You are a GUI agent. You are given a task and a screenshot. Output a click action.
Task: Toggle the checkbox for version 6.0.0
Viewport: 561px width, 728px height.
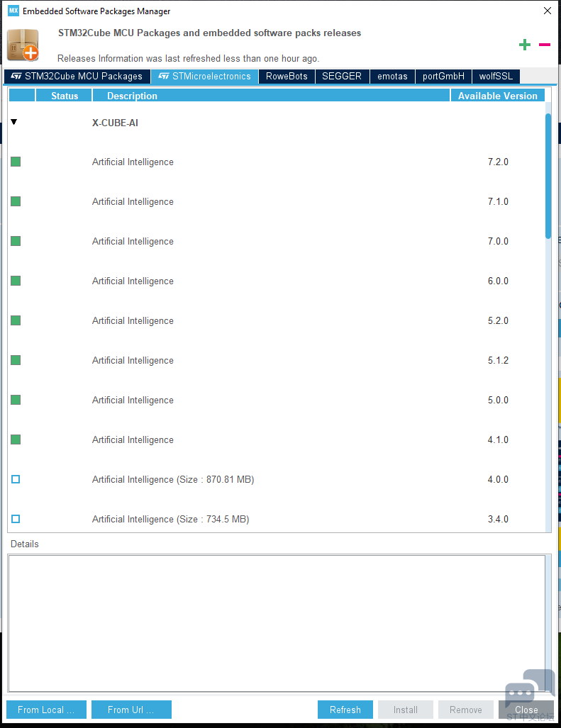(x=16, y=281)
